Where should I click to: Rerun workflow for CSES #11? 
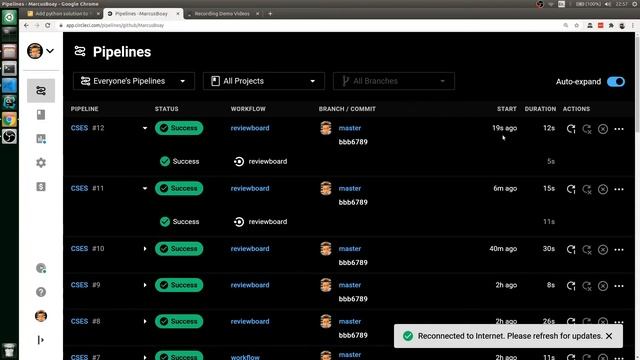tap(571, 189)
